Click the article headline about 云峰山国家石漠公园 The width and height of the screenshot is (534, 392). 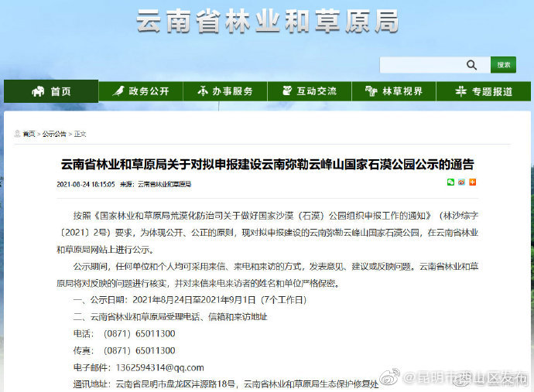pyautogui.click(x=267, y=165)
